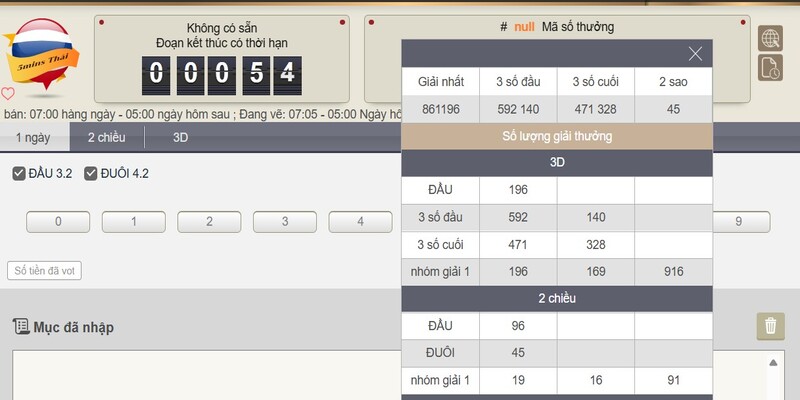Select number 1 button

[133, 222]
